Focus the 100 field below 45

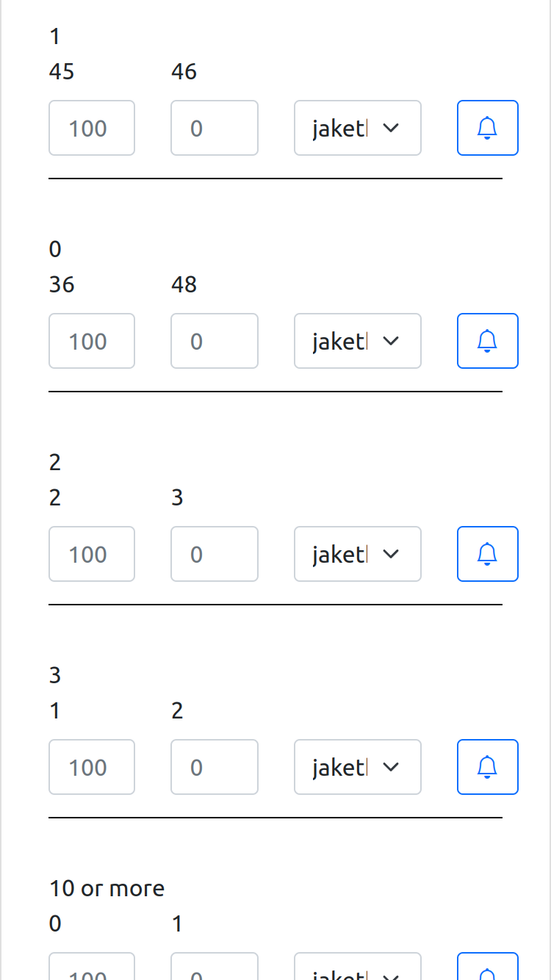(92, 128)
